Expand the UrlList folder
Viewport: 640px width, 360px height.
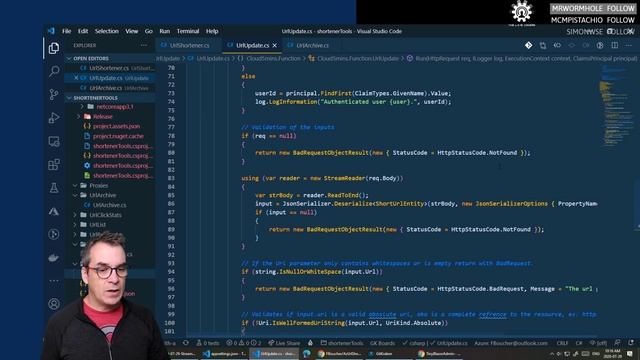pos(110,224)
